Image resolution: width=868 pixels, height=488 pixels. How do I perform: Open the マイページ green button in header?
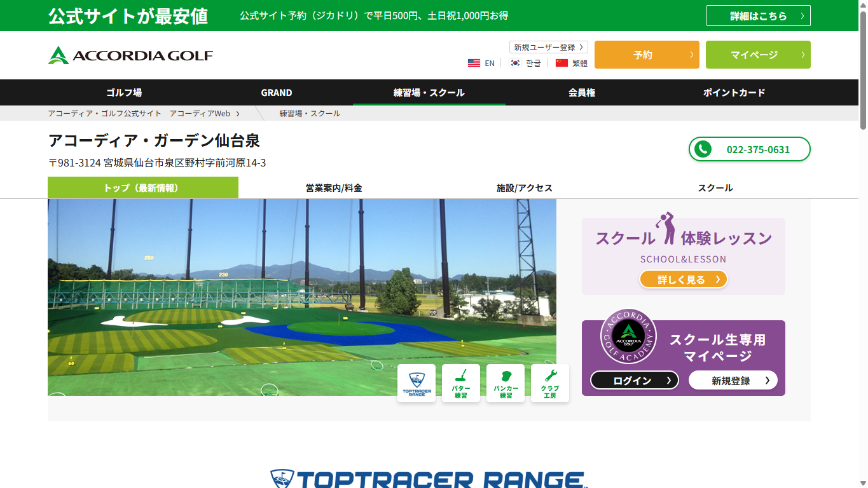[758, 55]
